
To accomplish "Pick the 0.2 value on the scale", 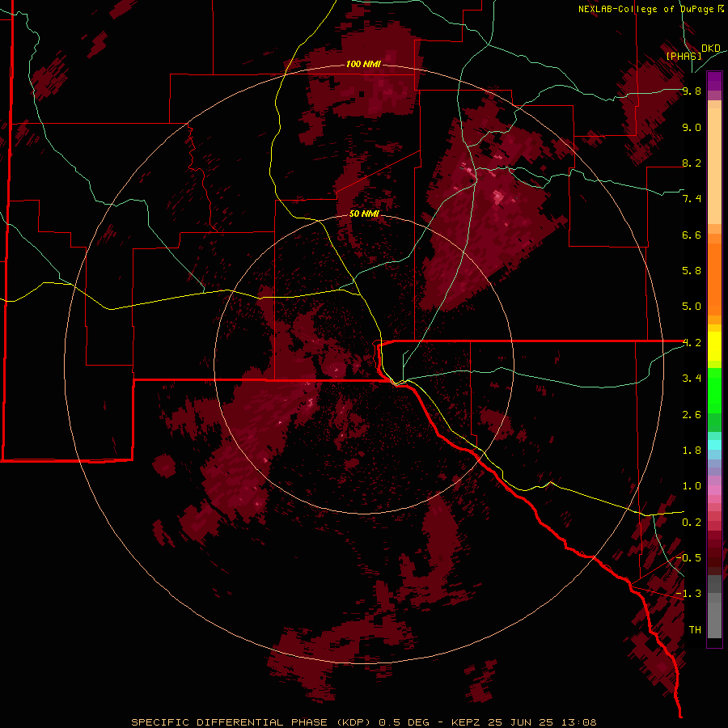I will (692, 523).
